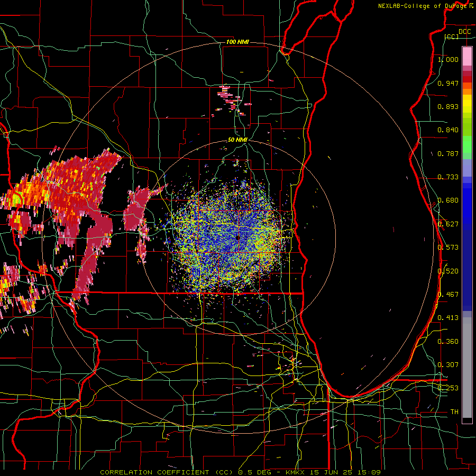This screenshot has height=476, width=476.
Task: Select the 1.000 color scale value
Action: [x=448, y=59]
